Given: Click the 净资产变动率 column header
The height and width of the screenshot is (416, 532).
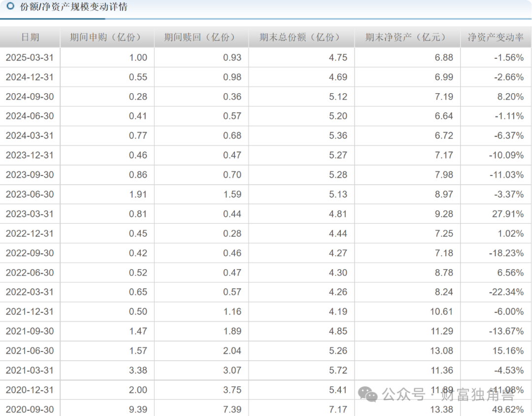Looking at the screenshot, I should pos(496,37).
